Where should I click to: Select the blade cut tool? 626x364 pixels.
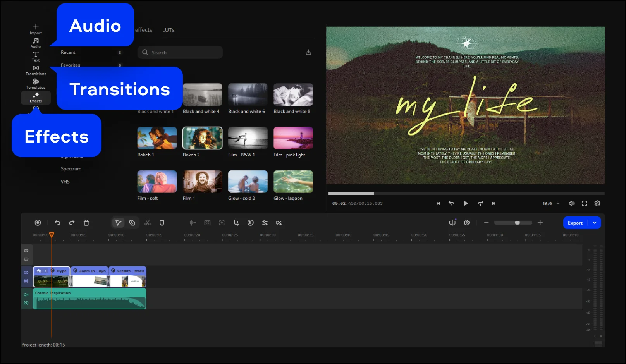(x=132, y=223)
